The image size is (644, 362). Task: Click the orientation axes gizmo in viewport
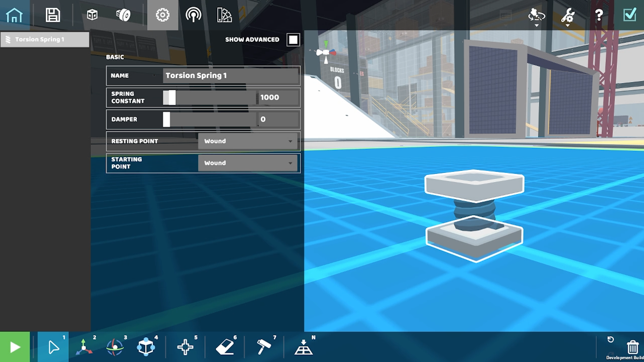point(326,52)
